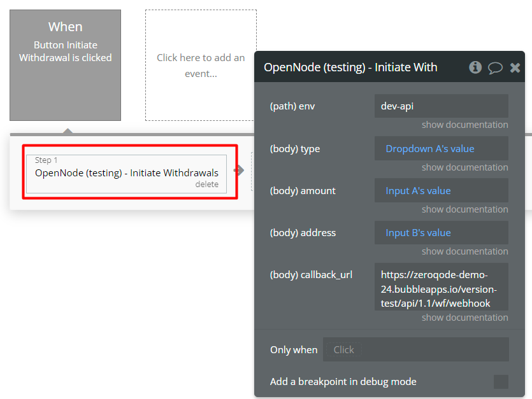This screenshot has width=532, height=399.
Task: Open the info icon in the OpenNode panel header
Action: 475,67
